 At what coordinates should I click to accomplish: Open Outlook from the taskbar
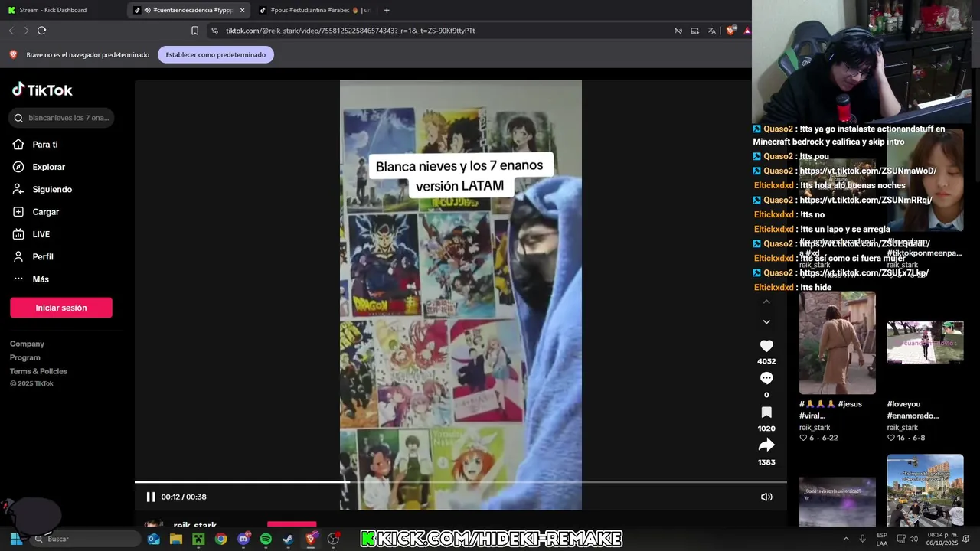(154, 539)
